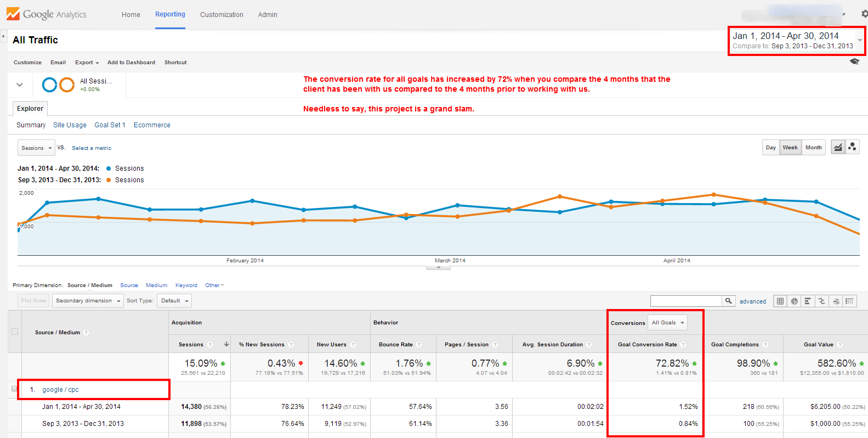Click the Sessions sort descending arrow
This screenshot has width=868, height=438.
[226, 344]
